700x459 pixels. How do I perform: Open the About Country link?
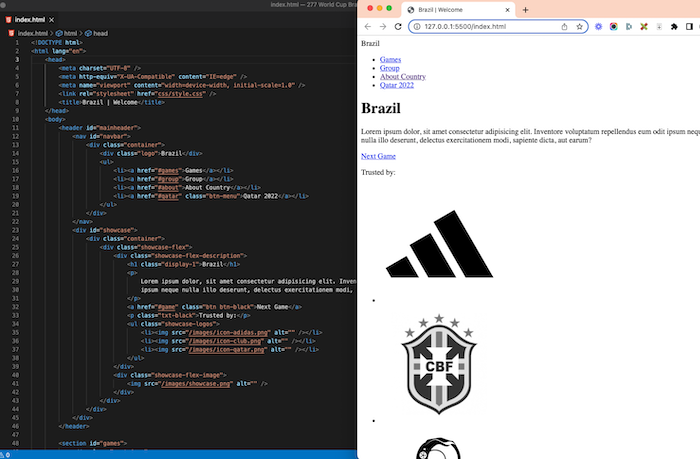pyautogui.click(x=403, y=76)
